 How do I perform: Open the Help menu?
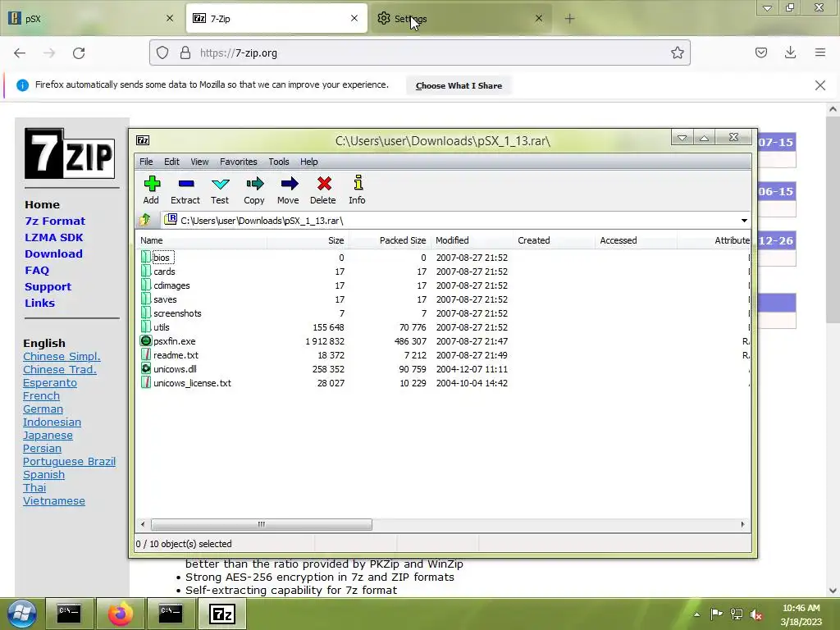pyautogui.click(x=308, y=162)
